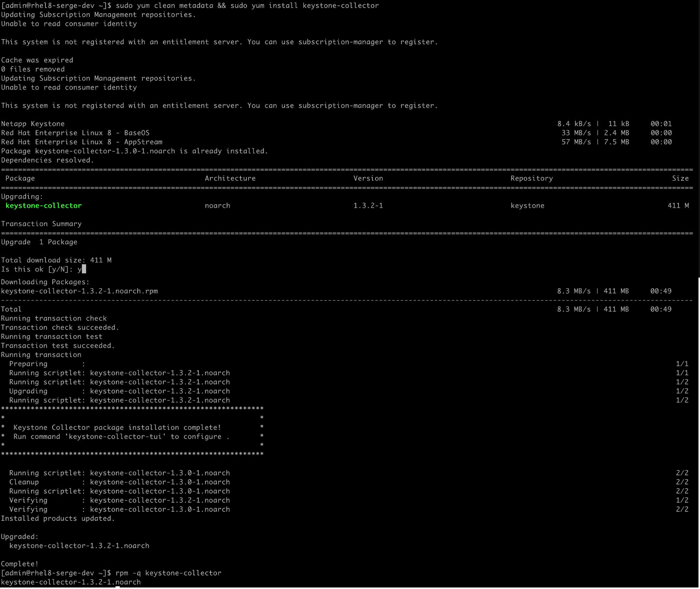Viewport: 700px width, 589px height.
Task: Click the green 'keystone-collector' package name
Action: (x=44, y=206)
